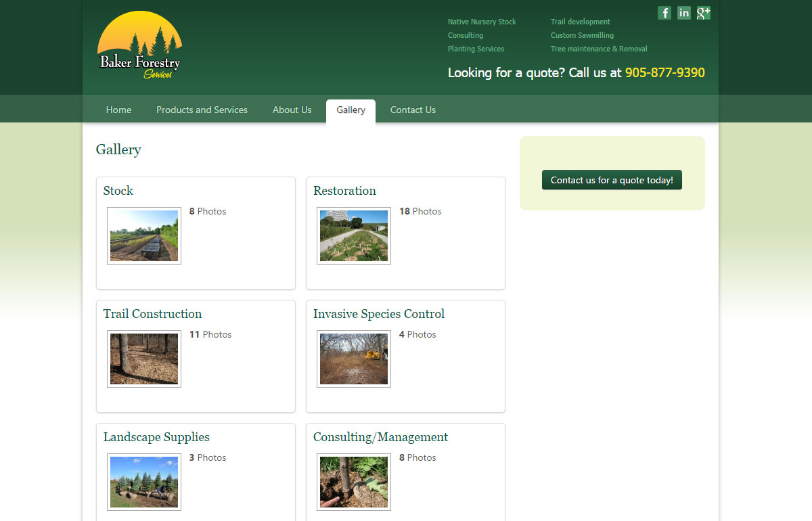The width and height of the screenshot is (812, 521).
Task: Open the Facebook social icon
Action: tap(664, 13)
